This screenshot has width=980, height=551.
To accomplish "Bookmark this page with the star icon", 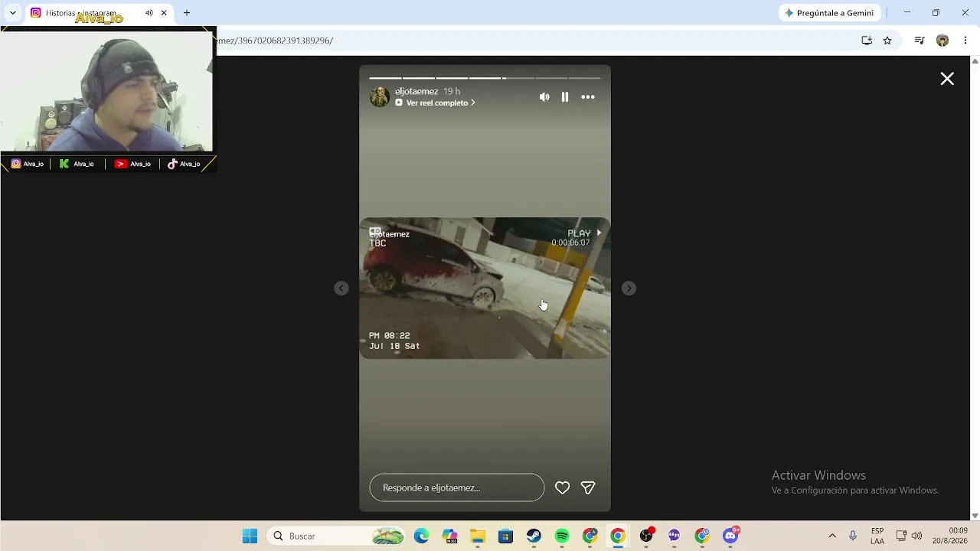I will point(887,41).
